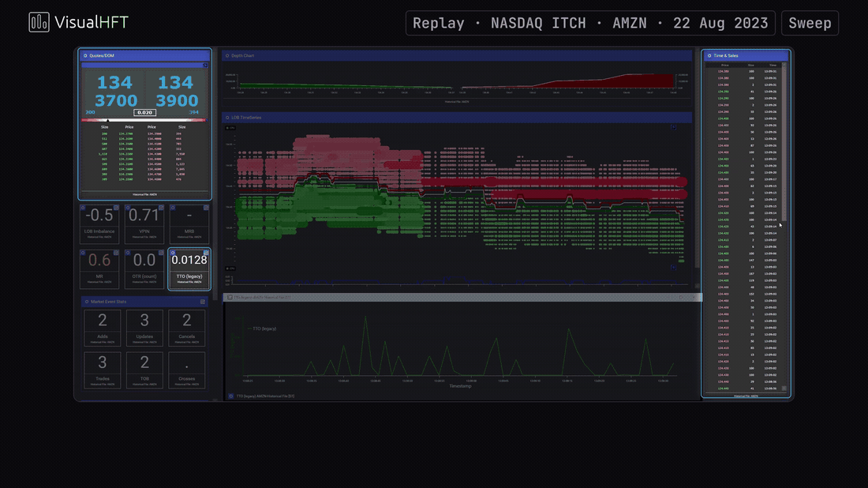Click the MRB metric tile

189,223
